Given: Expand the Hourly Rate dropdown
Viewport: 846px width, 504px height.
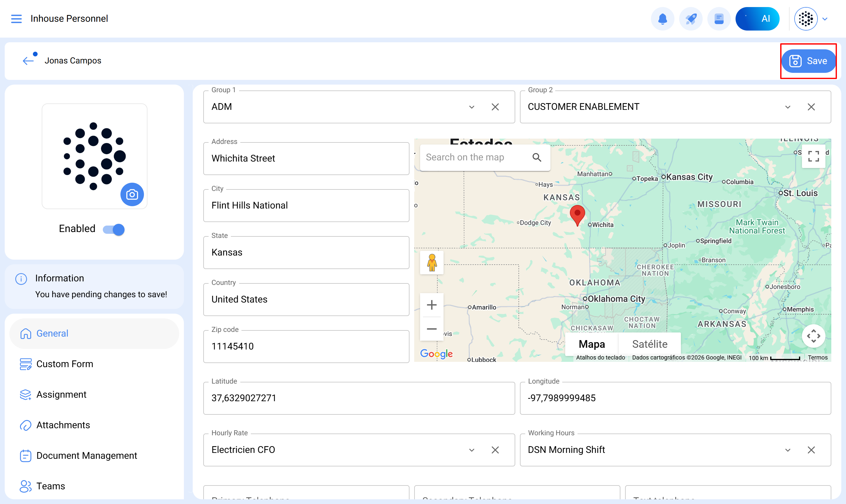Looking at the screenshot, I should (471, 450).
